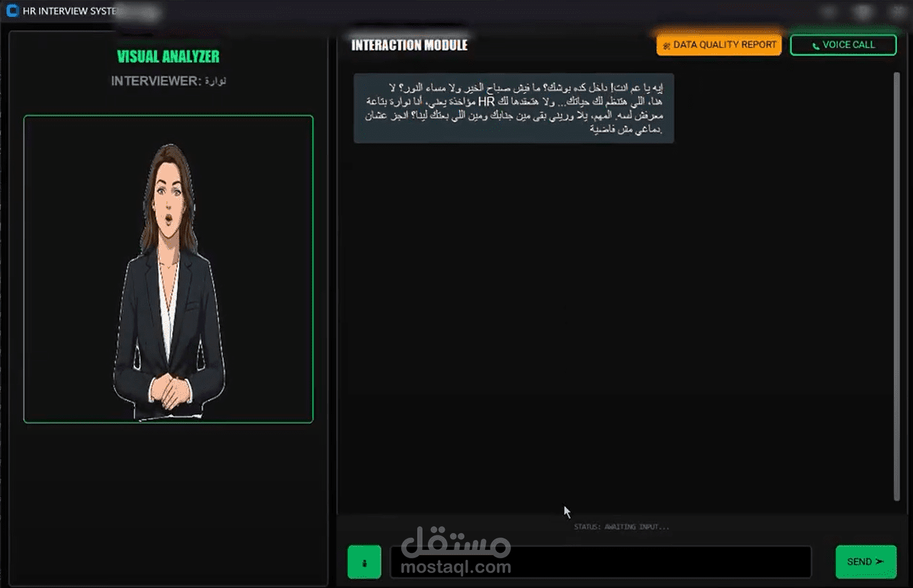
Task: Click Nawara's Arabic chat message bubble
Action: pyautogui.click(x=513, y=107)
